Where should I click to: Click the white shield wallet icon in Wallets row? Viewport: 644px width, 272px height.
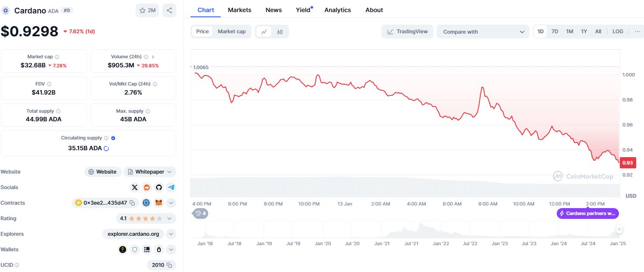(x=135, y=250)
